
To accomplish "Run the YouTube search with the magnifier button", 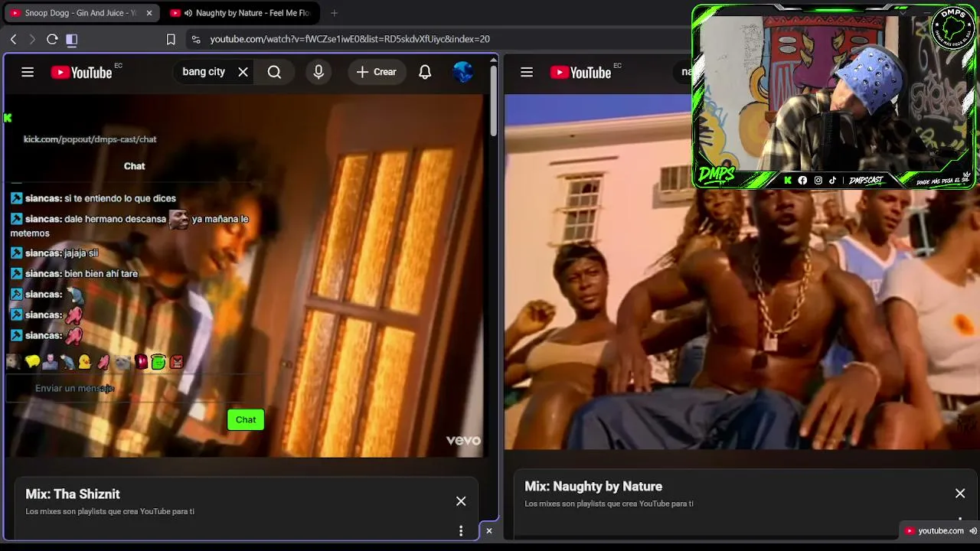I will pyautogui.click(x=274, y=72).
